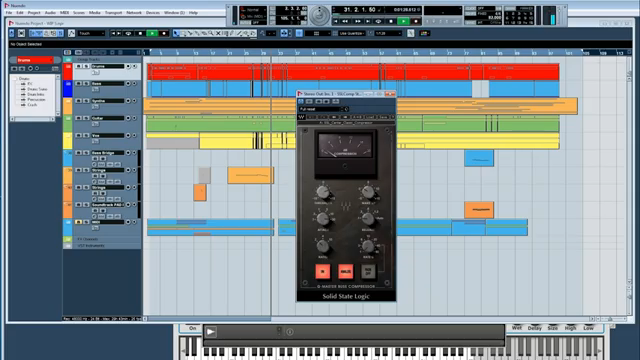Open the File menu

(x=9, y=13)
